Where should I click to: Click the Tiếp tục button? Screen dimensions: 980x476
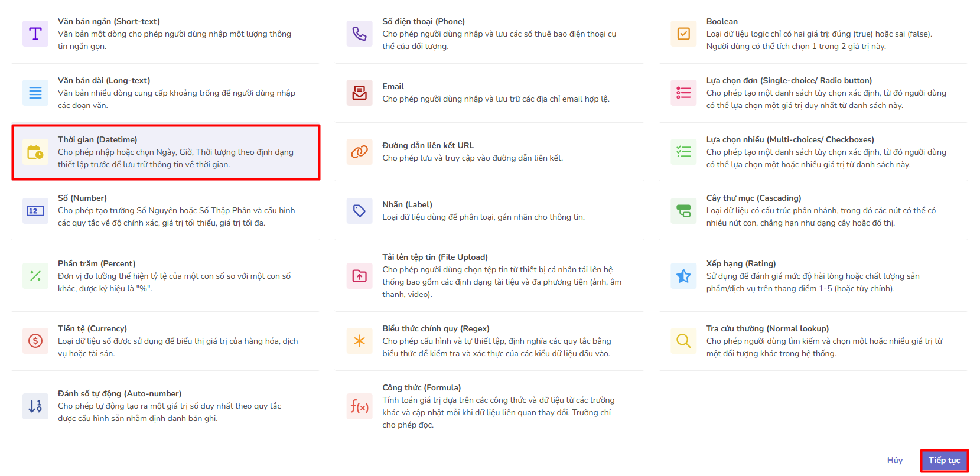point(944,461)
